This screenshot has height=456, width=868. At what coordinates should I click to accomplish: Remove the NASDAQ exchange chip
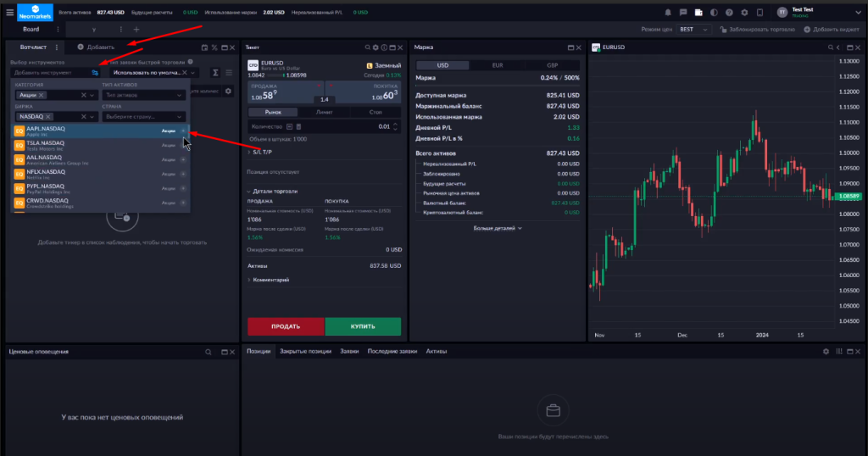point(48,117)
